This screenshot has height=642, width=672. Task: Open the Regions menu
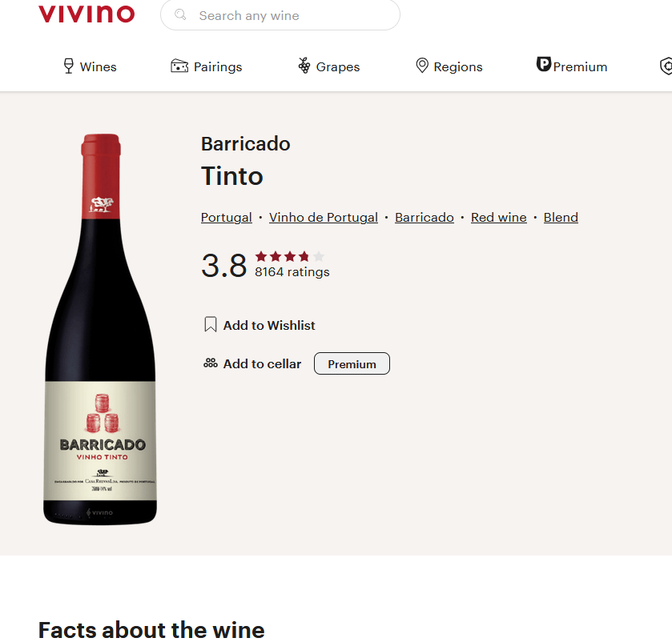tap(457, 67)
